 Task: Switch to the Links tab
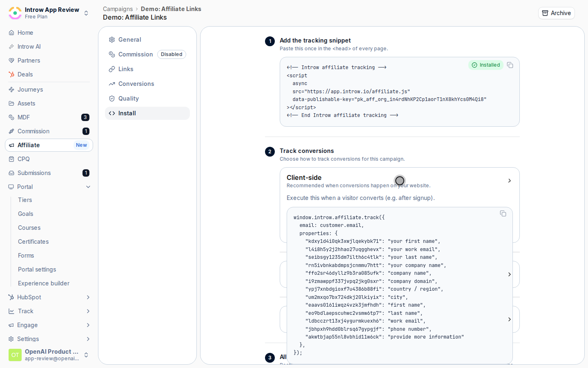(x=147, y=69)
